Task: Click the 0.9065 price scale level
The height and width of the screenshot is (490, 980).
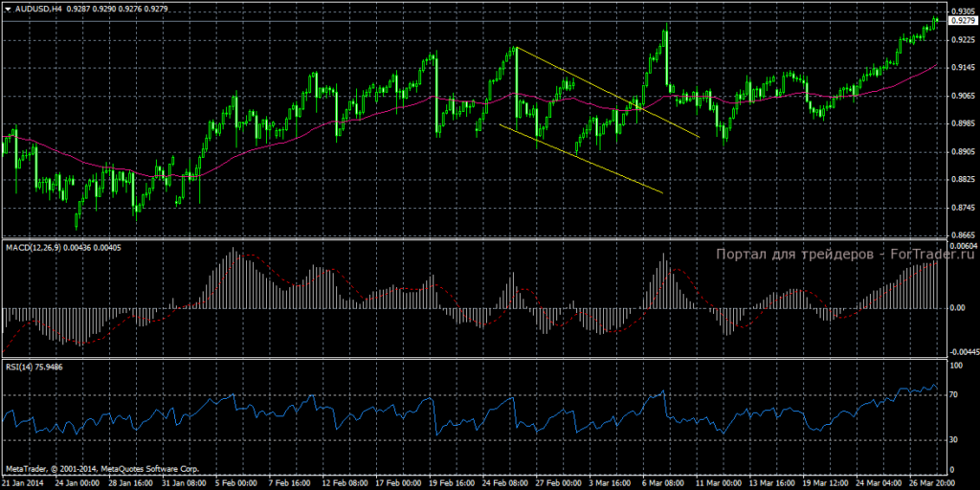Action: (963, 96)
